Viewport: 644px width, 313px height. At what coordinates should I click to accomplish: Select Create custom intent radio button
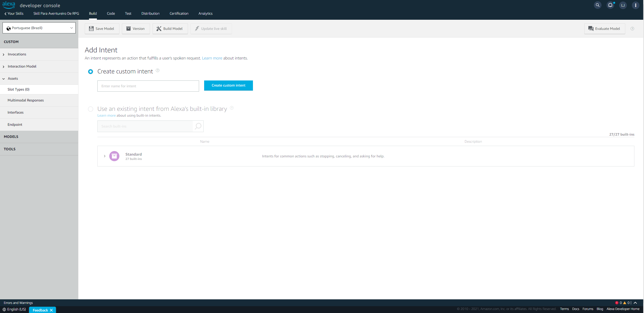pyautogui.click(x=91, y=72)
